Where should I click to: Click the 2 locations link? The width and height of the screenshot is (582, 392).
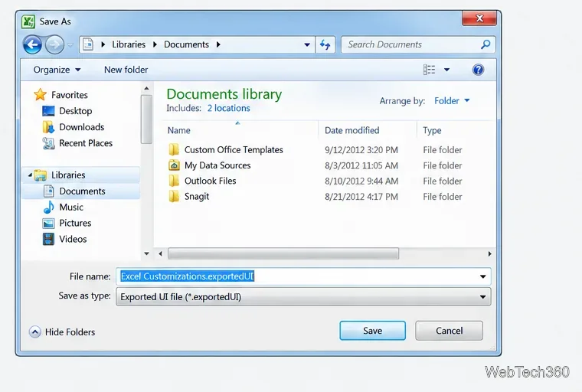coord(228,108)
